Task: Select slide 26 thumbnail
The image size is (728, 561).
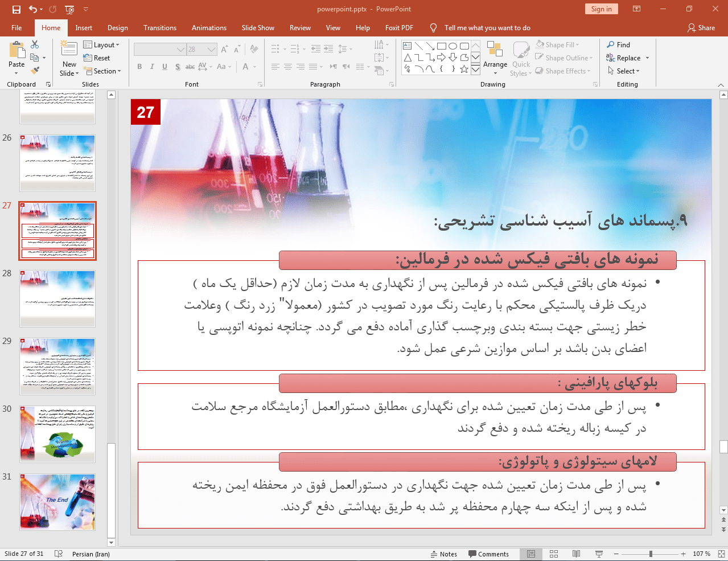Action: pyautogui.click(x=57, y=163)
